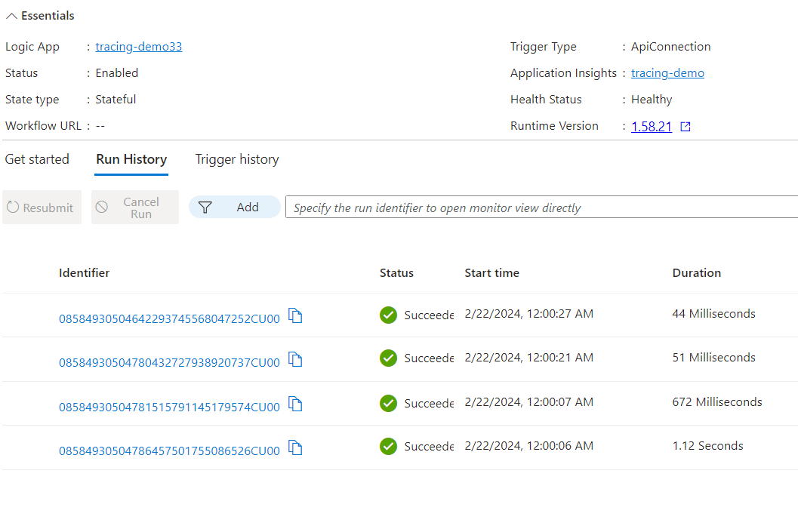Open the tracing-demo Application Insights link
Image resolution: width=798 pixels, height=532 pixels.
coord(667,73)
